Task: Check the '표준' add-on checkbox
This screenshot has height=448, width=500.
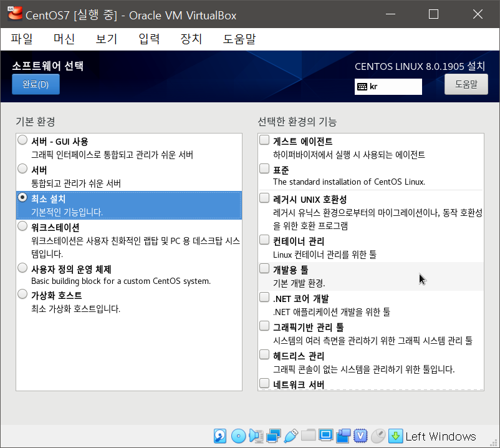Action: pos(264,168)
